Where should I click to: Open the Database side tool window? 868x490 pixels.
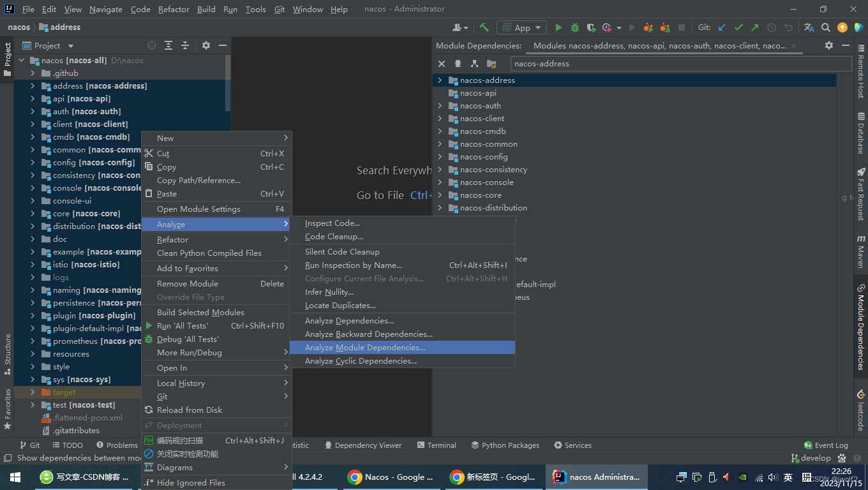coord(861,133)
